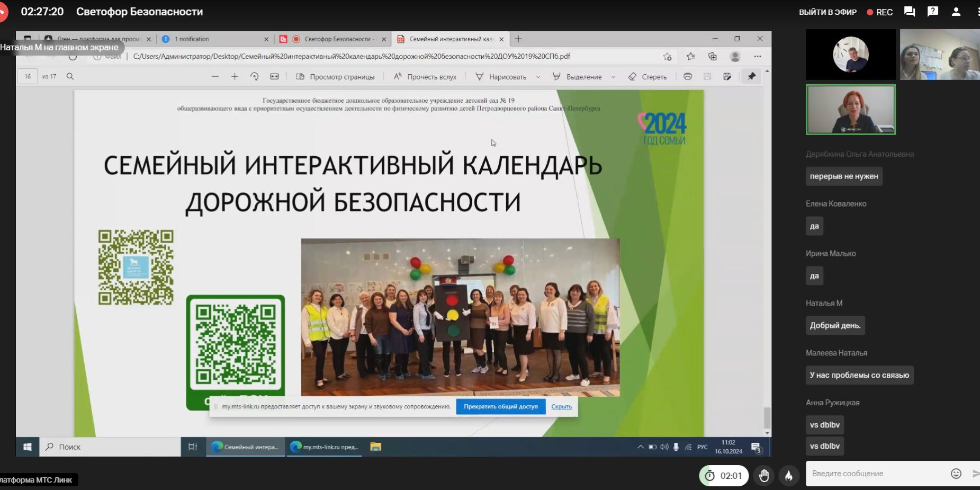Open the participants list icon
The width and height of the screenshot is (980, 490).
(956, 12)
